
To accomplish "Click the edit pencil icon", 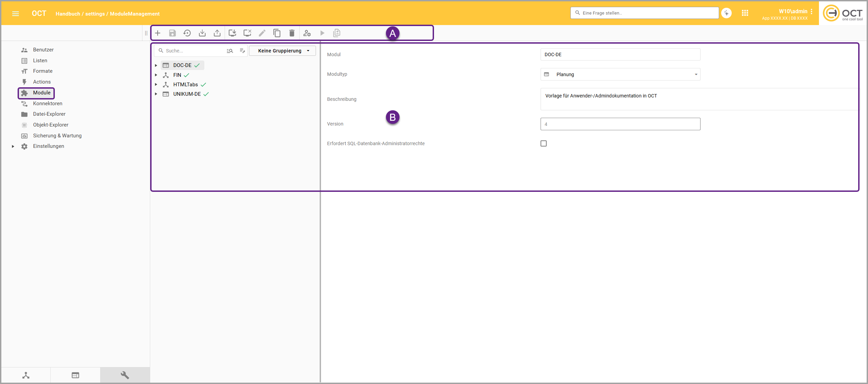I will (262, 33).
